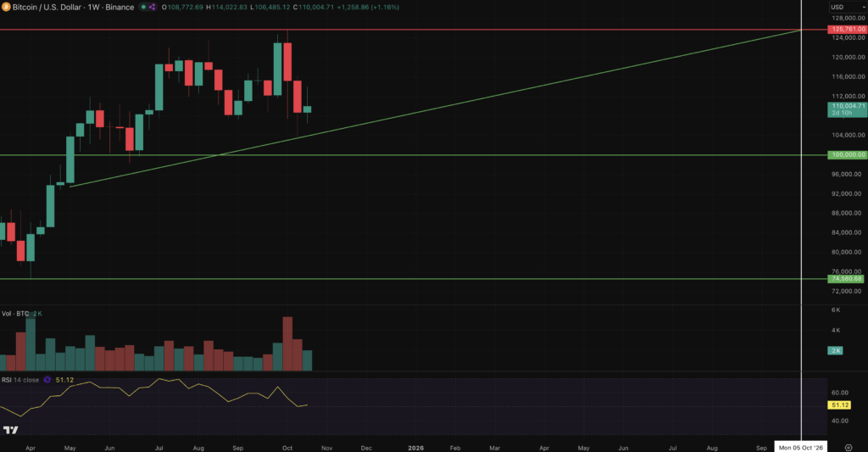Screen dimensions: 868x452
Task: Click the Mon 05 Oct '26 date label
Action: (x=802, y=446)
